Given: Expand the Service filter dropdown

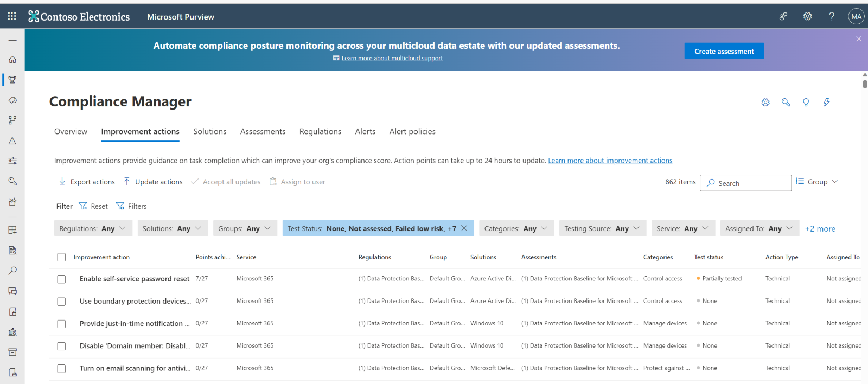Looking at the screenshot, I should click(x=683, y=228).
